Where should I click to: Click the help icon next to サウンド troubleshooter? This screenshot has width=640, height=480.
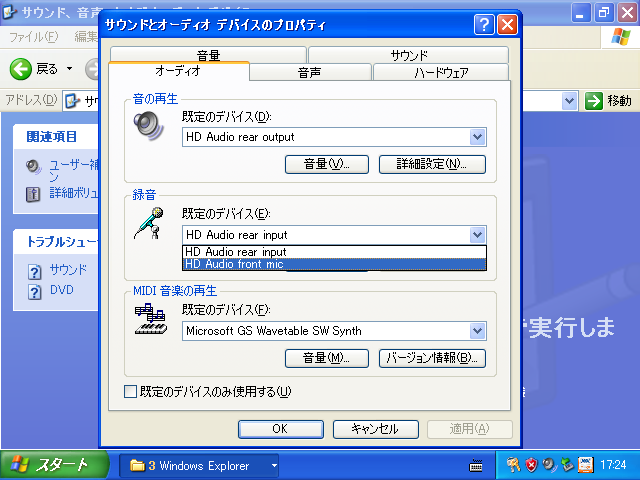35,271
